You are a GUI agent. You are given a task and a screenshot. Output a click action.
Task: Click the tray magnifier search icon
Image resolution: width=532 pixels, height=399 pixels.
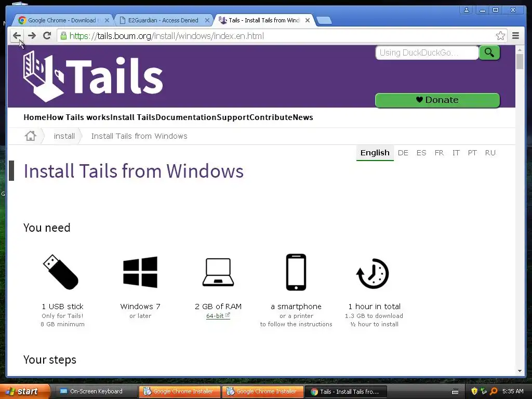[494, 391]
